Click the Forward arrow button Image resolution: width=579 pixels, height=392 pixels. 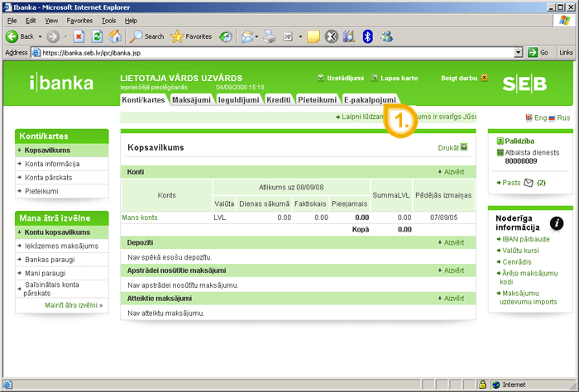point(53,36)
